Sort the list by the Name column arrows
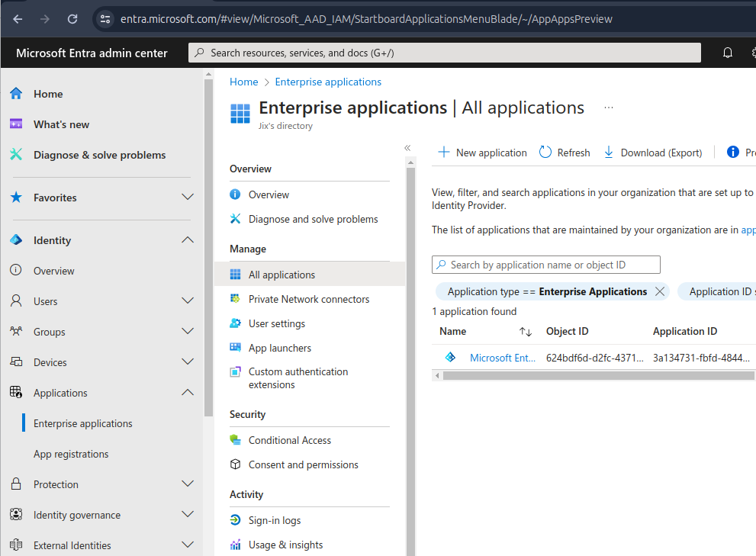The width and height of the screenshot is (756, 556). [526, 332]
